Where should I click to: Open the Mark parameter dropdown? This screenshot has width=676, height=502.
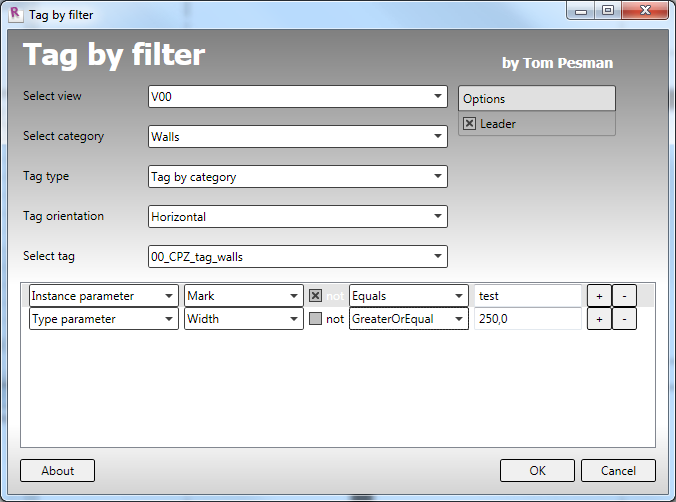(x=244, y=296)
